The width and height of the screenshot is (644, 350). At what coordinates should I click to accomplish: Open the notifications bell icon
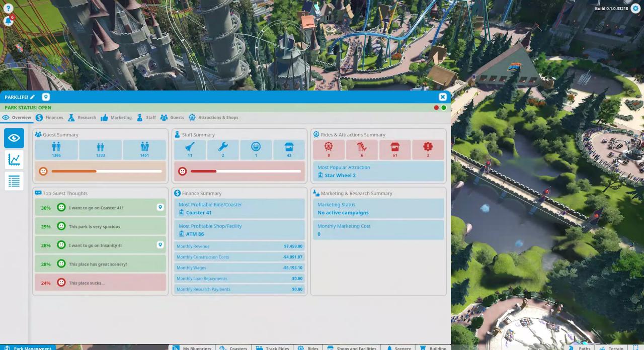pos(8,21)
